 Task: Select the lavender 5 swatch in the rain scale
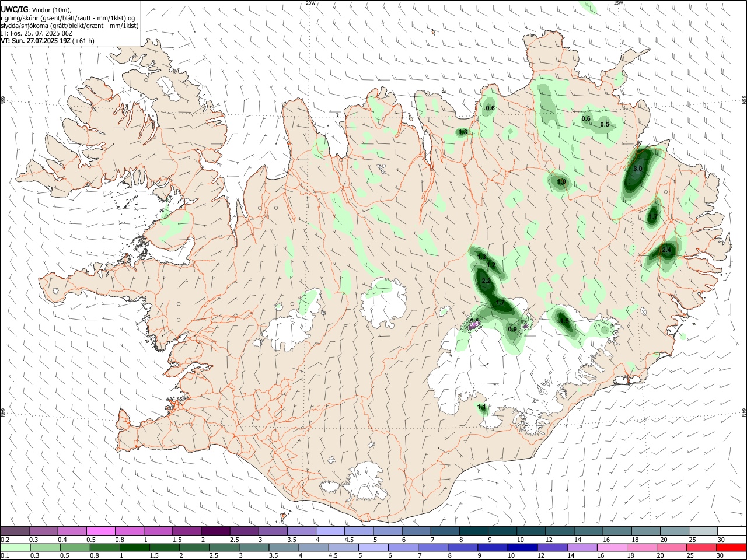pyautogui.click(x=373, y=548)
